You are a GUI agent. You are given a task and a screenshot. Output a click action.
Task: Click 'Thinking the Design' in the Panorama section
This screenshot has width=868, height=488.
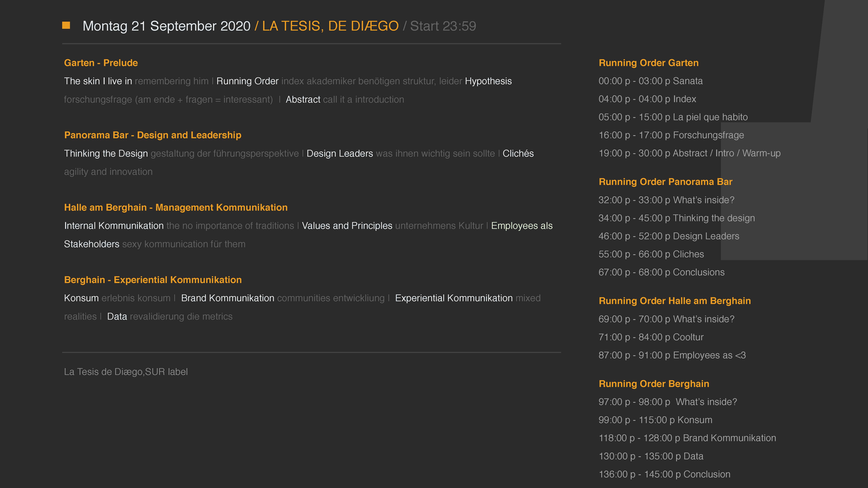(106, 154)
